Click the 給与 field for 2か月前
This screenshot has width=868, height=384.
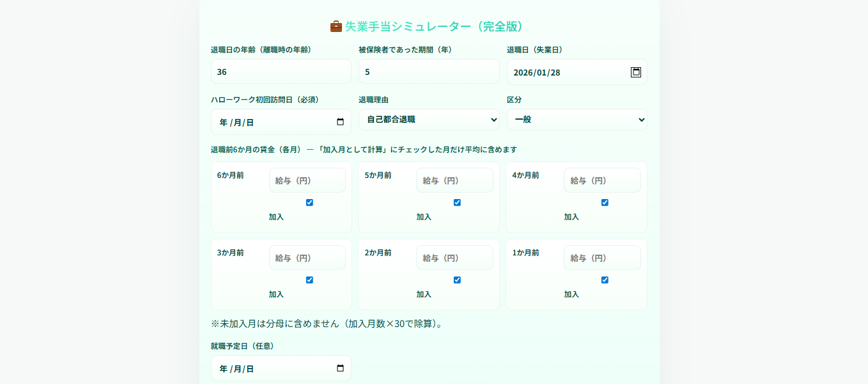click(455, 257)
